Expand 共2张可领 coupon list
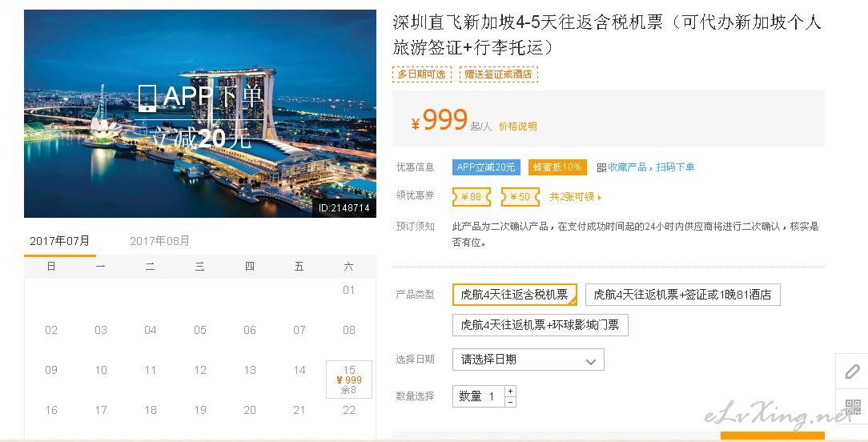 coord(575,197)
